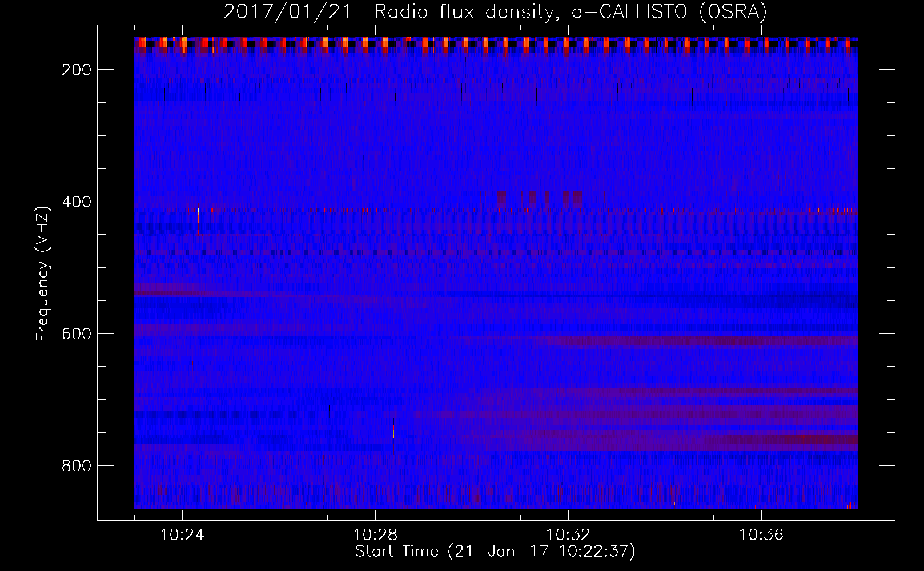924x571 pixels.
Task: Click the 10:36 time tick label
Action: 761,535
